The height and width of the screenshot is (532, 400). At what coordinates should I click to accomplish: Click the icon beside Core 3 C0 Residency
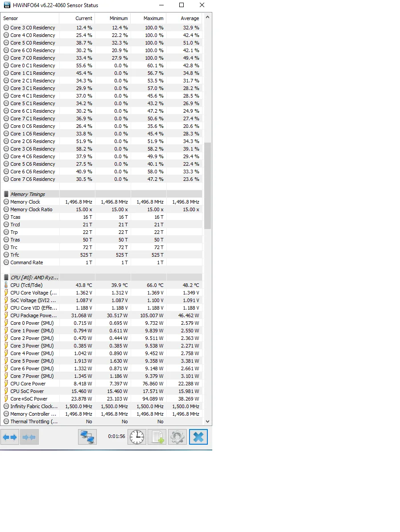point(6,28)
